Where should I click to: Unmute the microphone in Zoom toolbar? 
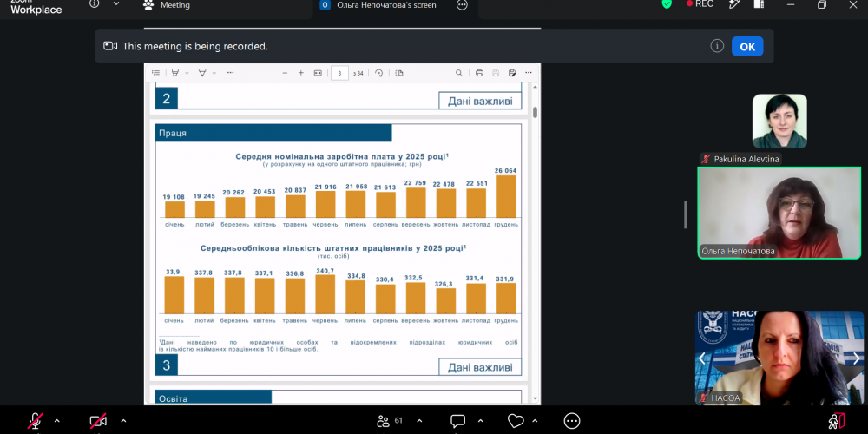pos(36,421)
